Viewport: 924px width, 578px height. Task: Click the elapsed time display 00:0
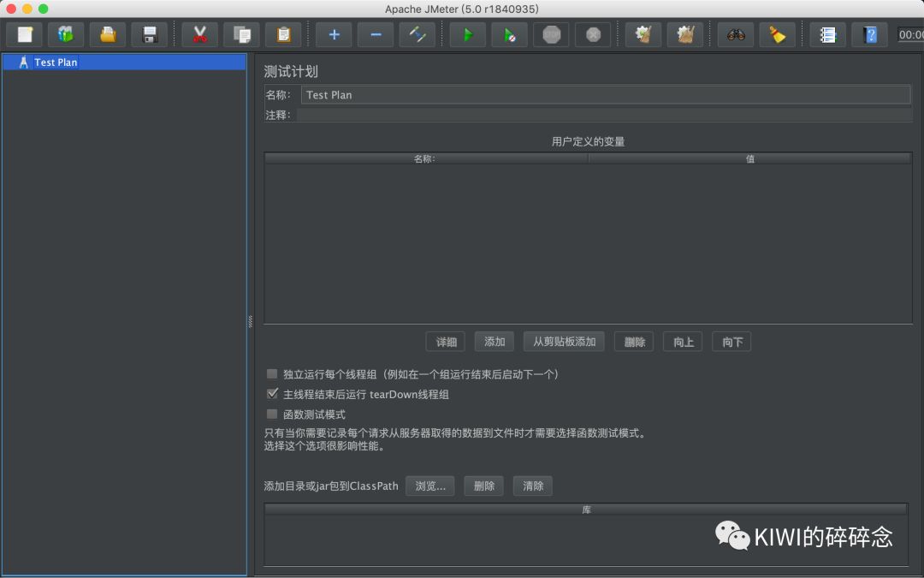click(x=910, y=35)
